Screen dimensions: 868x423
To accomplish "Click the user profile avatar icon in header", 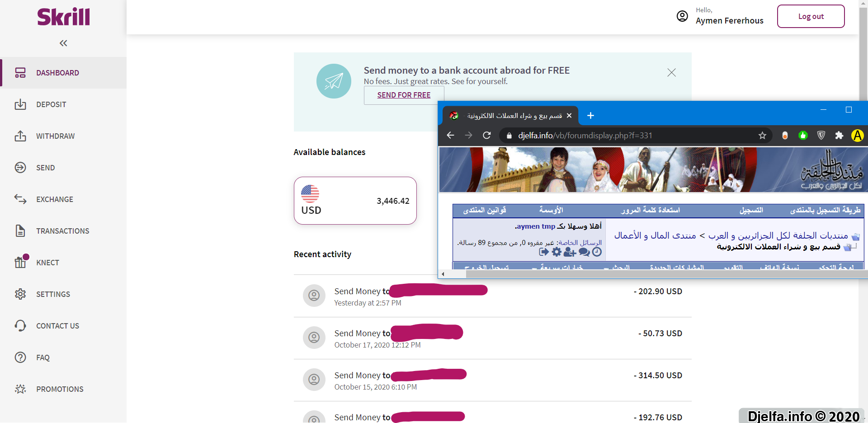I will (682, 16).
